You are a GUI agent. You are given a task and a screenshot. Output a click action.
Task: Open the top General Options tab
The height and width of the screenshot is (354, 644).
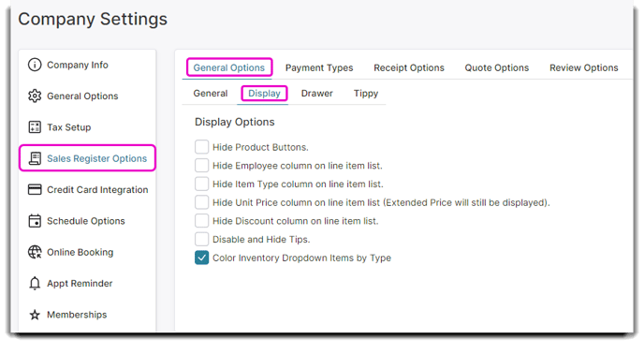(x=229, y=67)
